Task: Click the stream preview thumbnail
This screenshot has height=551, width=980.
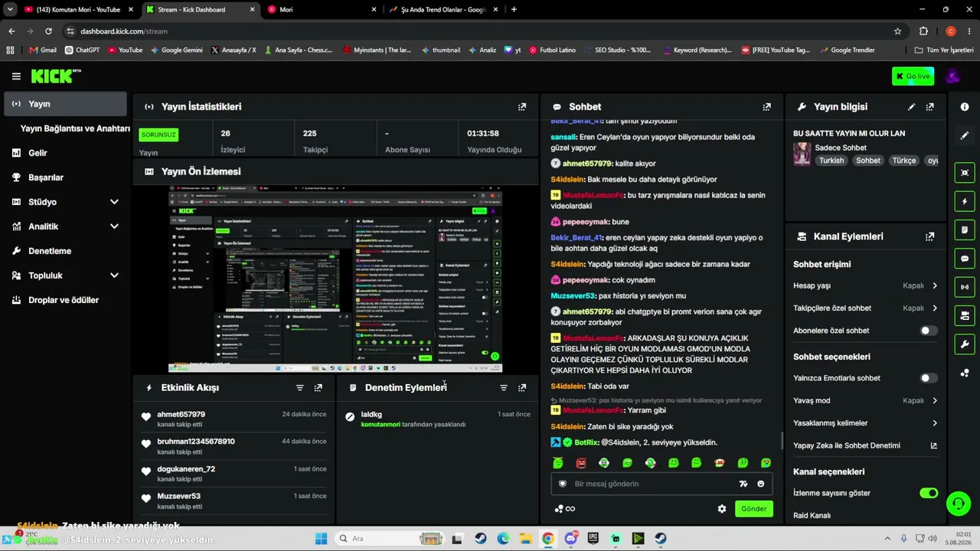Action: (335, 279)
